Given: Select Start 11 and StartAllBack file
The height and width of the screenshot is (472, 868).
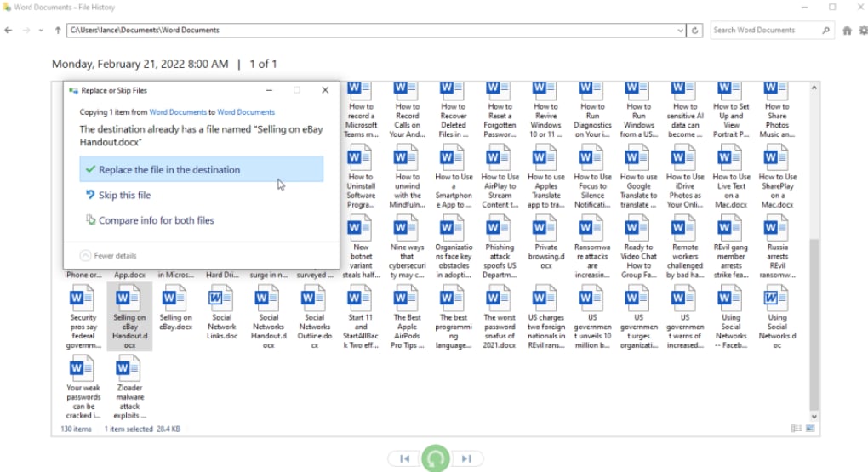Looking at the screenshot, I should (360, 318).
